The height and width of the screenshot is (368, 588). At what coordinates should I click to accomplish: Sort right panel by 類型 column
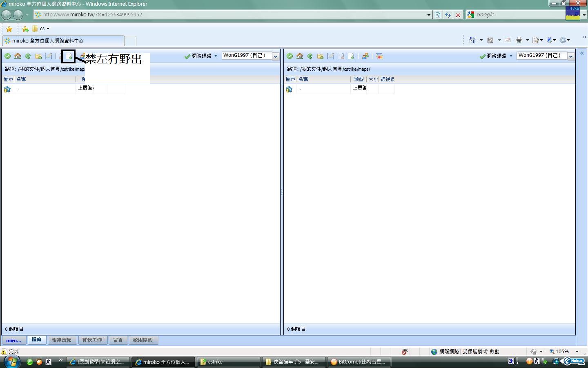pos(359,79)
